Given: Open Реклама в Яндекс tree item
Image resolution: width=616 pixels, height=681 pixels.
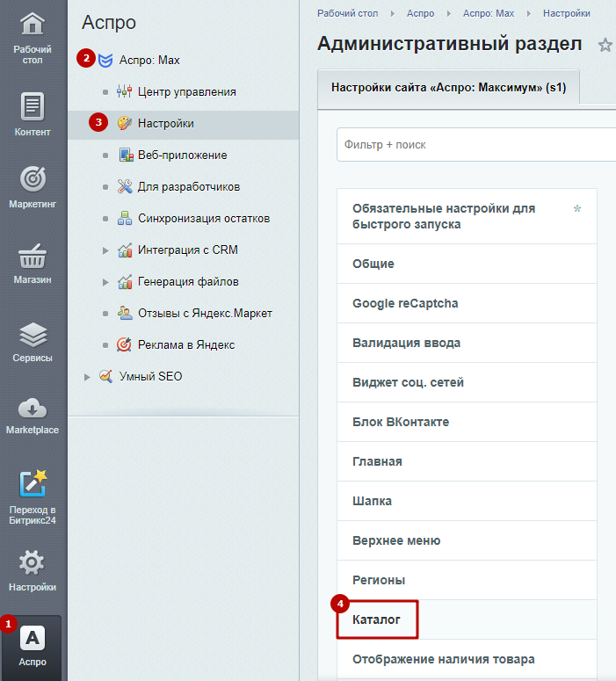Looking at the screenshot, I should point(186,345).
